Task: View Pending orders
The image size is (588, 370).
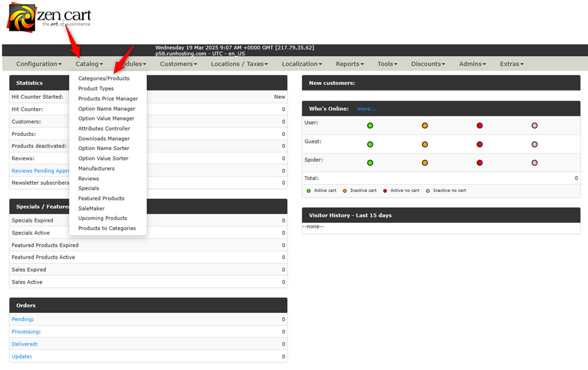Action: (x=22, y=319)
